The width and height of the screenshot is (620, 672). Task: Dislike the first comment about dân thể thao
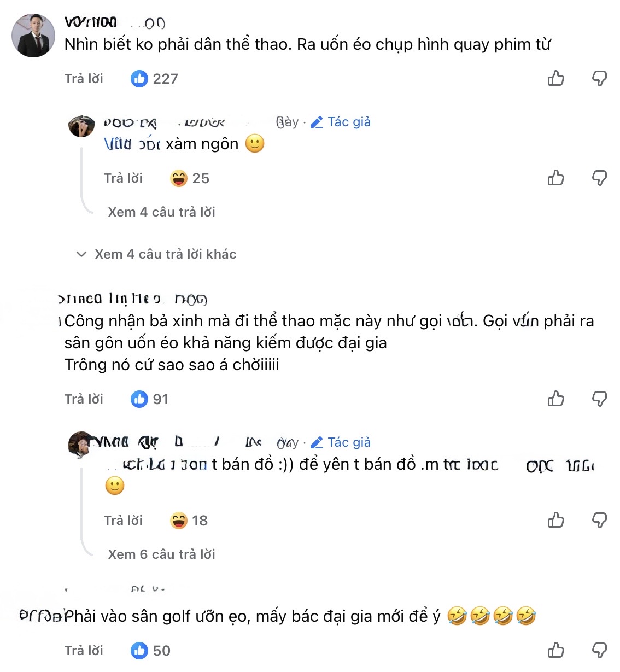(599, 79)
